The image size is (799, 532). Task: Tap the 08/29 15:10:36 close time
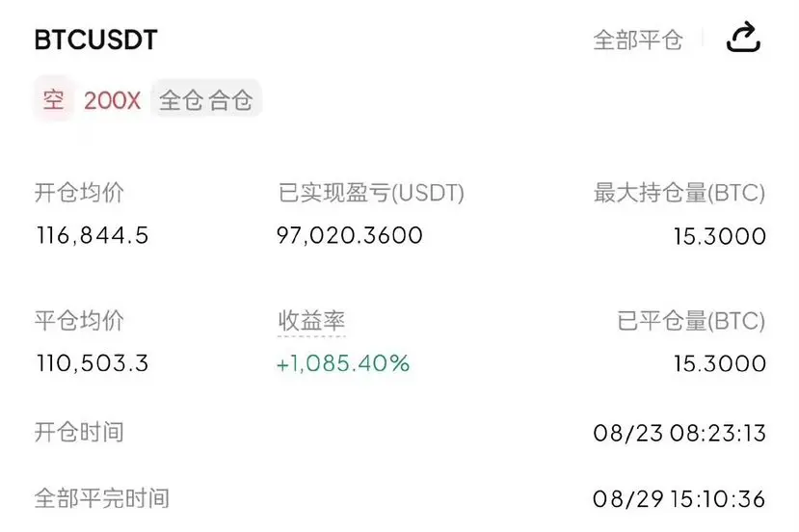tap(679, 498)
